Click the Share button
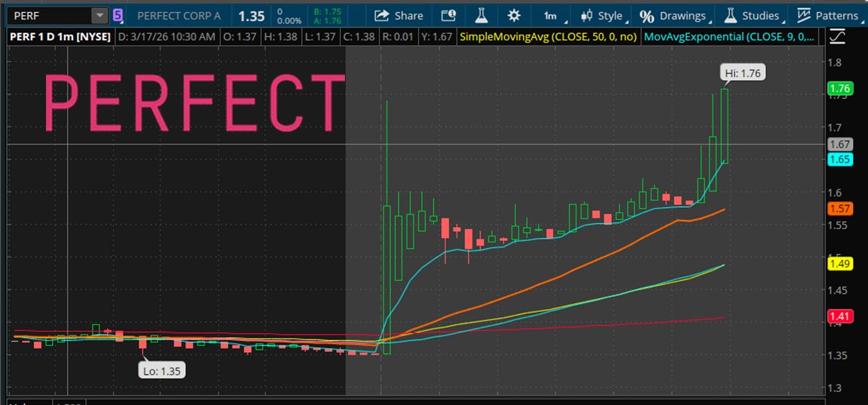 pos(399,16)
